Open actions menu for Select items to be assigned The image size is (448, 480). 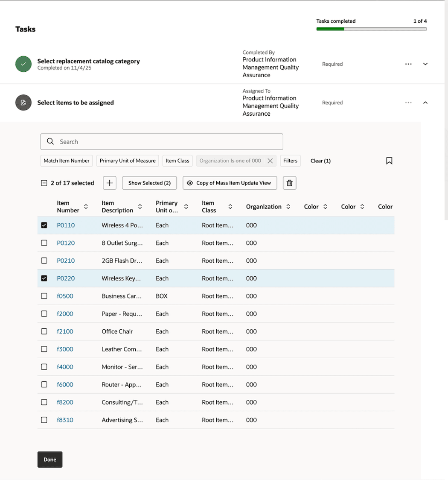pyautogui.click(x=408, y=102)
